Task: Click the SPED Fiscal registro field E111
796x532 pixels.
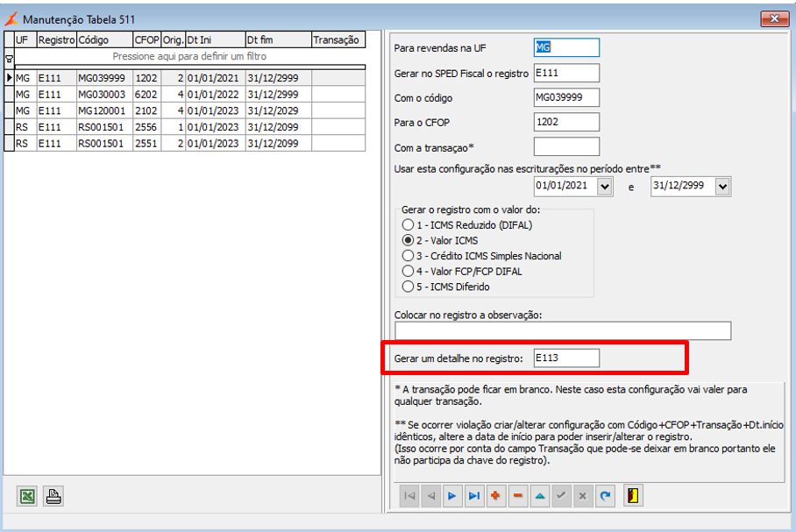Action: coord(566,73)
